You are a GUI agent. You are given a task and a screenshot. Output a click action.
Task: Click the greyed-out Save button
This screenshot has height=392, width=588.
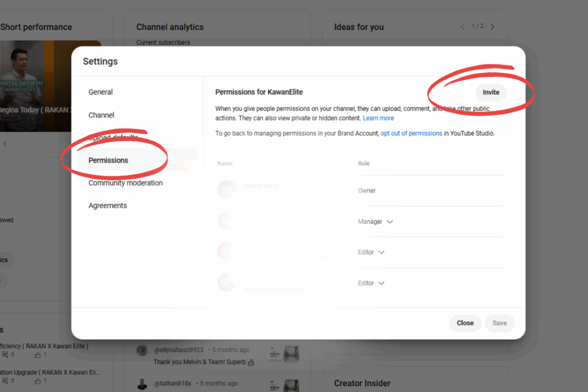point(500,323)
